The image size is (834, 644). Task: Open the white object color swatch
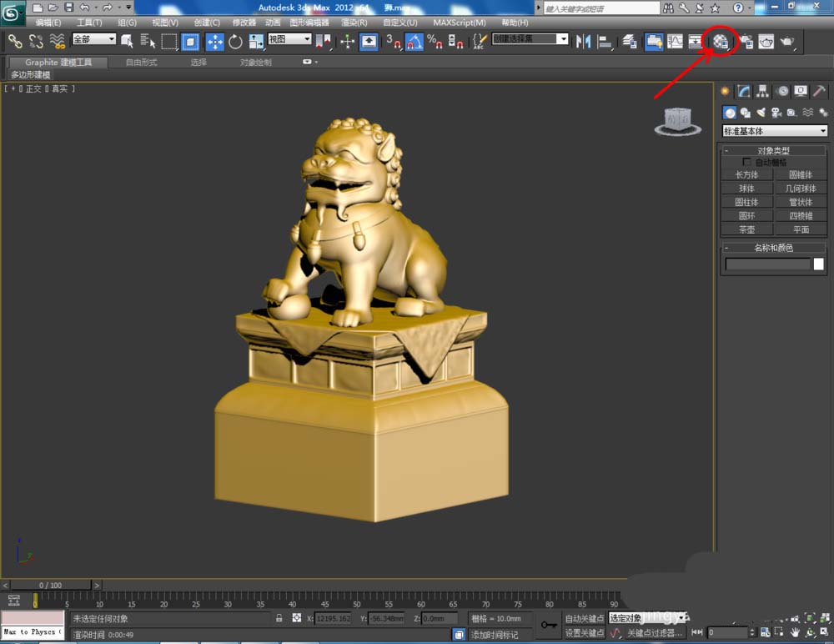(x=819, y=264)
